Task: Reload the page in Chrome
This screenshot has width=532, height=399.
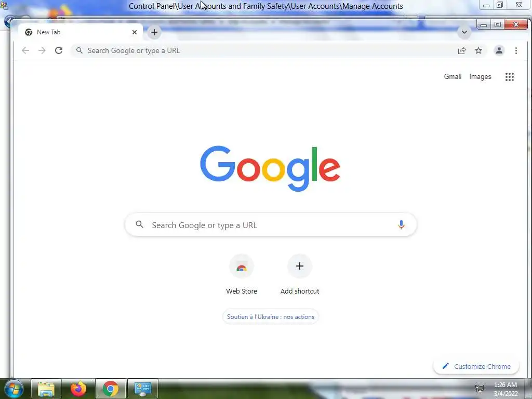Action: click(x=59, y=50)
